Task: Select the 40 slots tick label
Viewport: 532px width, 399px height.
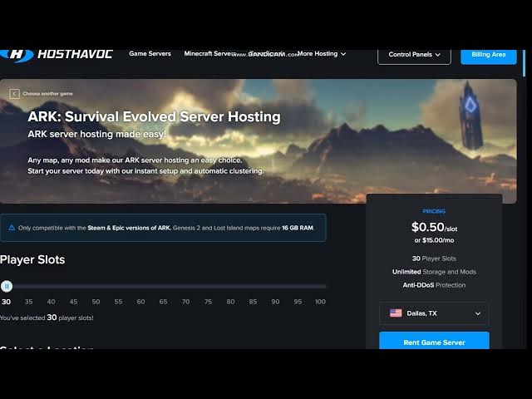Action: point(51,302)
